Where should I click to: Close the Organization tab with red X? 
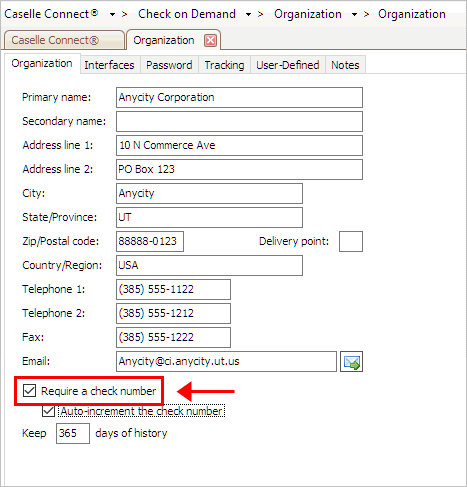(210, 41)
